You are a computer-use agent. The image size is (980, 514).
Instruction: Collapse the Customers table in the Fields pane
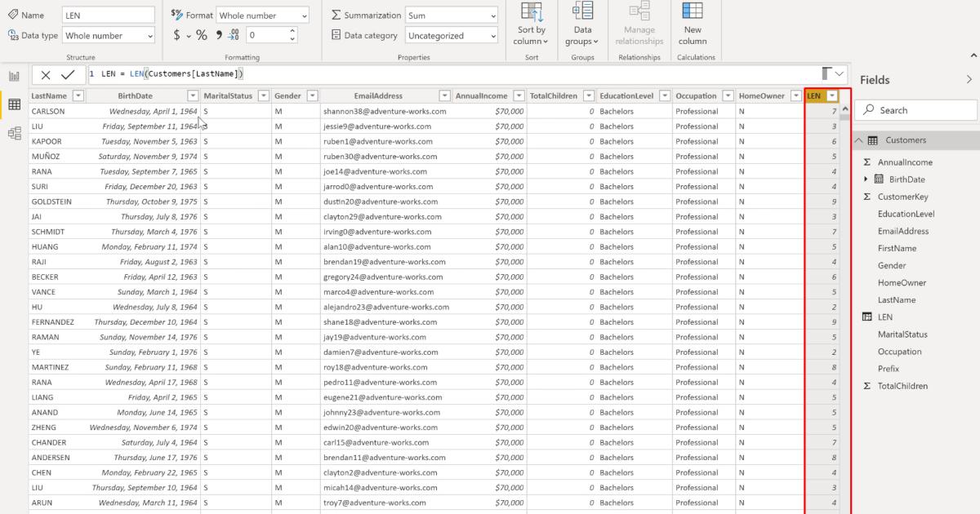coord(858,140)
